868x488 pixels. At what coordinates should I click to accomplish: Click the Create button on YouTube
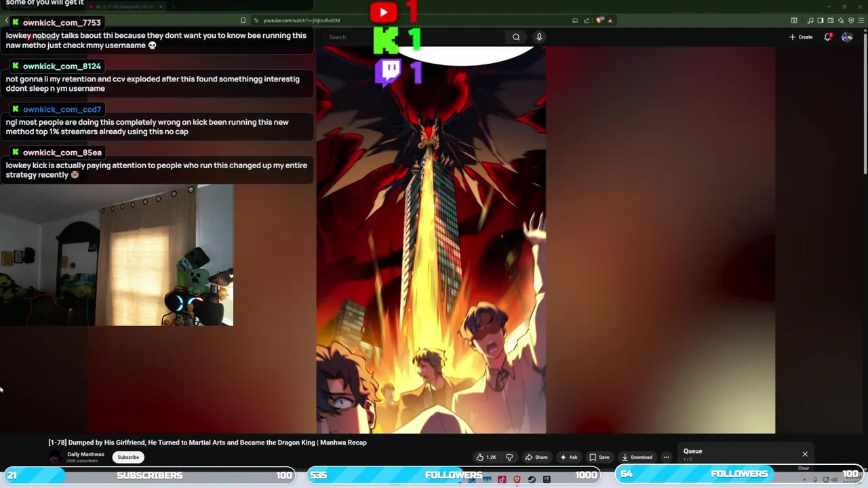[801, 37]
